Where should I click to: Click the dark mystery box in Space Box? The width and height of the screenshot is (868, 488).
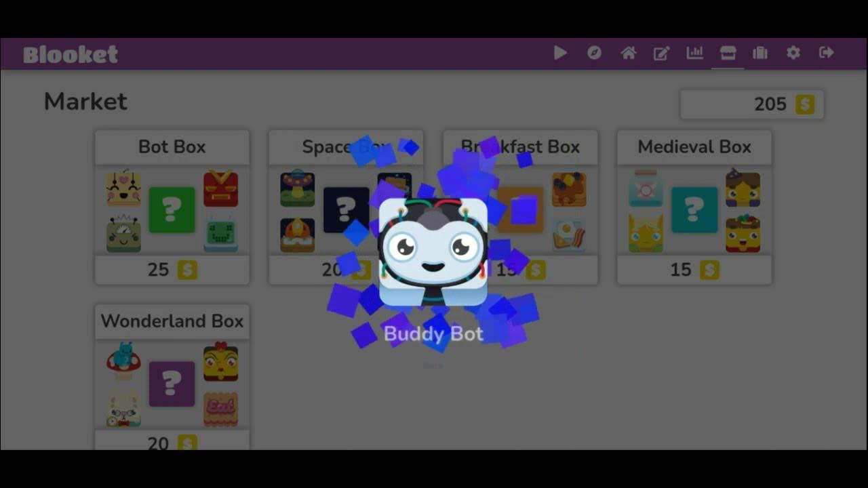pyautogui.click(x=346, y=210)
